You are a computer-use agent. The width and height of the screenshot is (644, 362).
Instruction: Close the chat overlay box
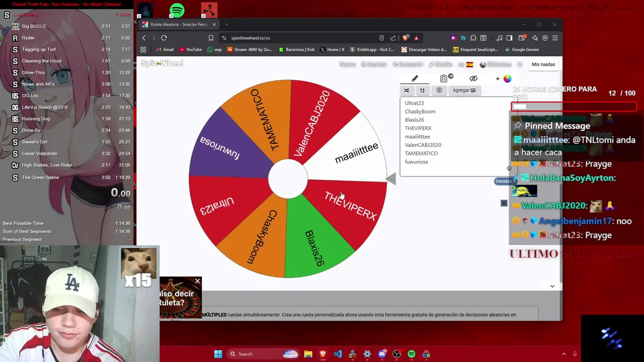(504, 203)
